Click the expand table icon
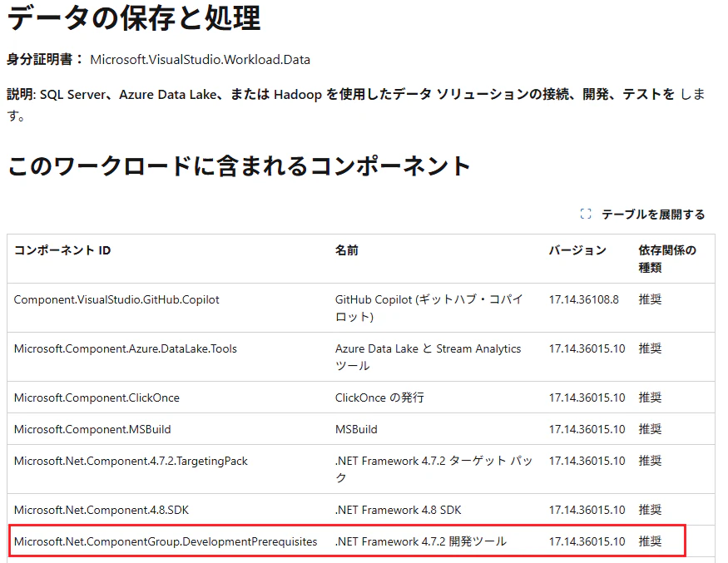Image resolution: width=728 pixels, height=563 pixels. point(586,214)
